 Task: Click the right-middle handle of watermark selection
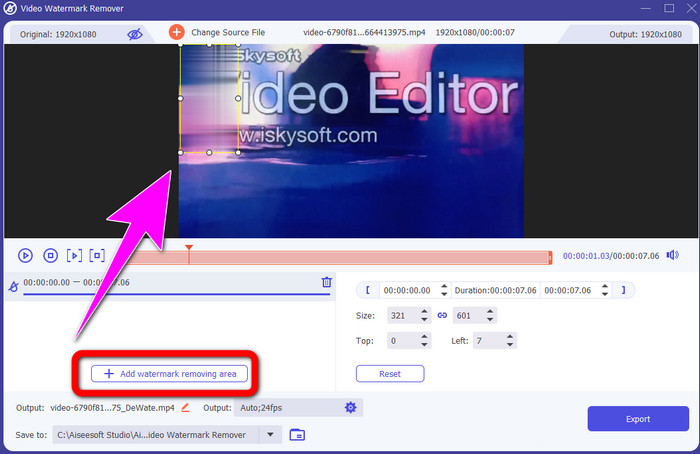pos(238,98)
